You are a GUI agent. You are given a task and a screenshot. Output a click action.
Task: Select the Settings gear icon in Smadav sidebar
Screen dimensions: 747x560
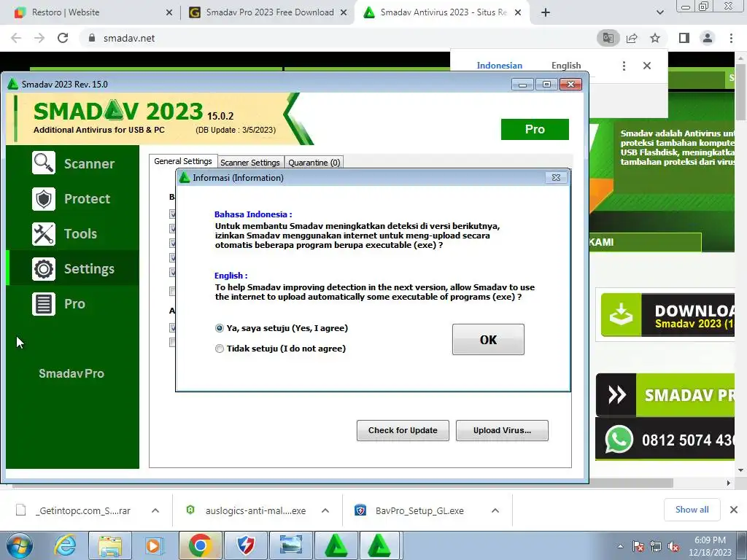[44, 268]
